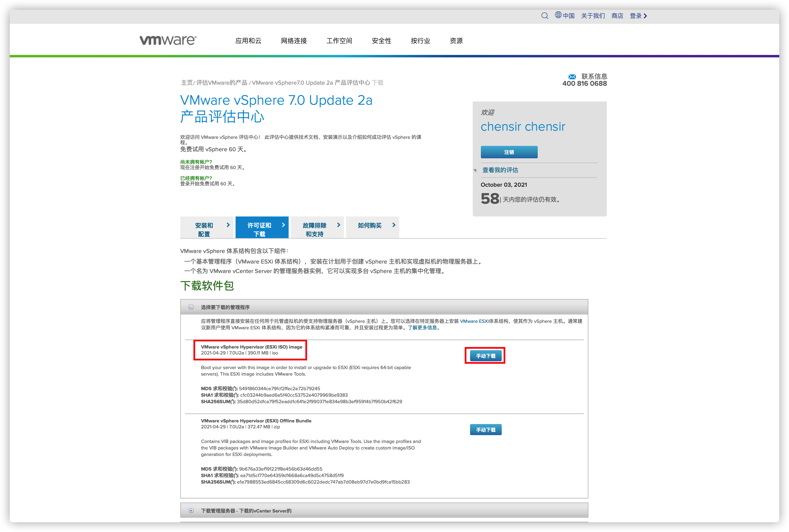Click the 注销 button
The height and width of the screenshot is (532, 789).
509,152
